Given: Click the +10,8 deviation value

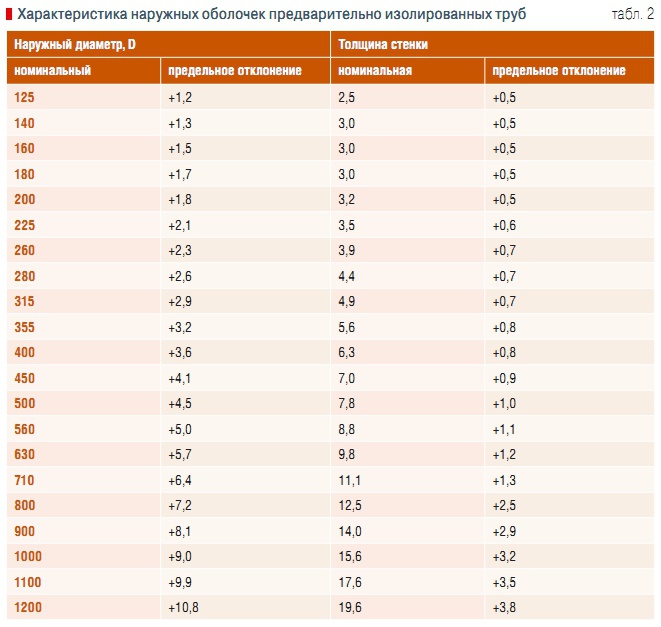Looking at the screenshot, I should tap(183, 608).
